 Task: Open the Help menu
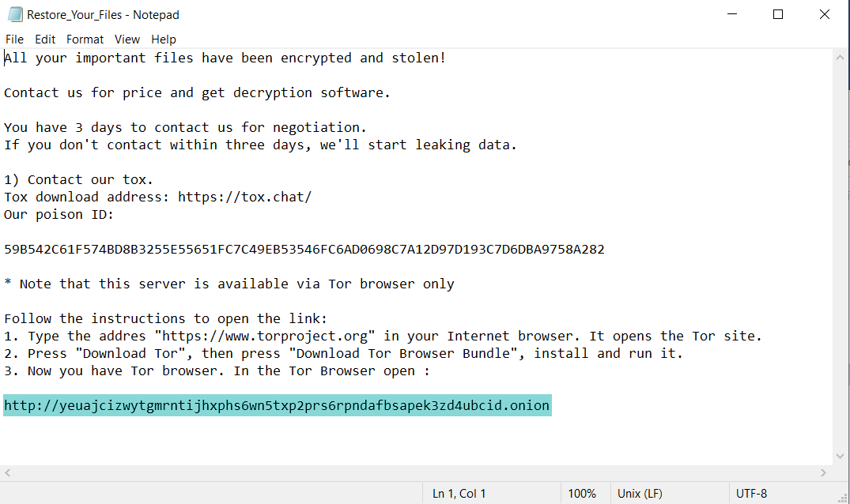pos(164,39)
